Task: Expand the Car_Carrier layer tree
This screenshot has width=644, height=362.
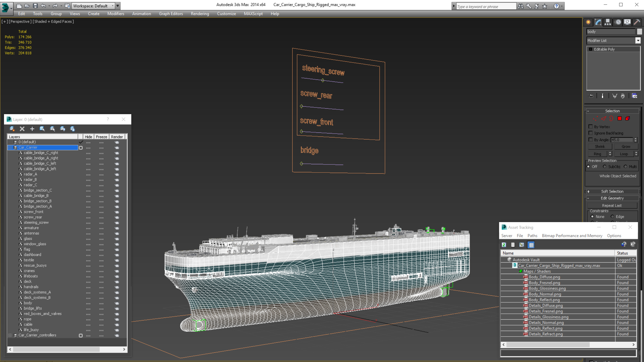Action: pyautogui.click(x=10, y=147)
